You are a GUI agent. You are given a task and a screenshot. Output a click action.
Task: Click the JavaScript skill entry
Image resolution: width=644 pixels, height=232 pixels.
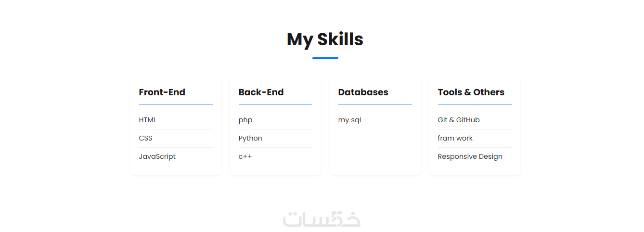point(157,156)
